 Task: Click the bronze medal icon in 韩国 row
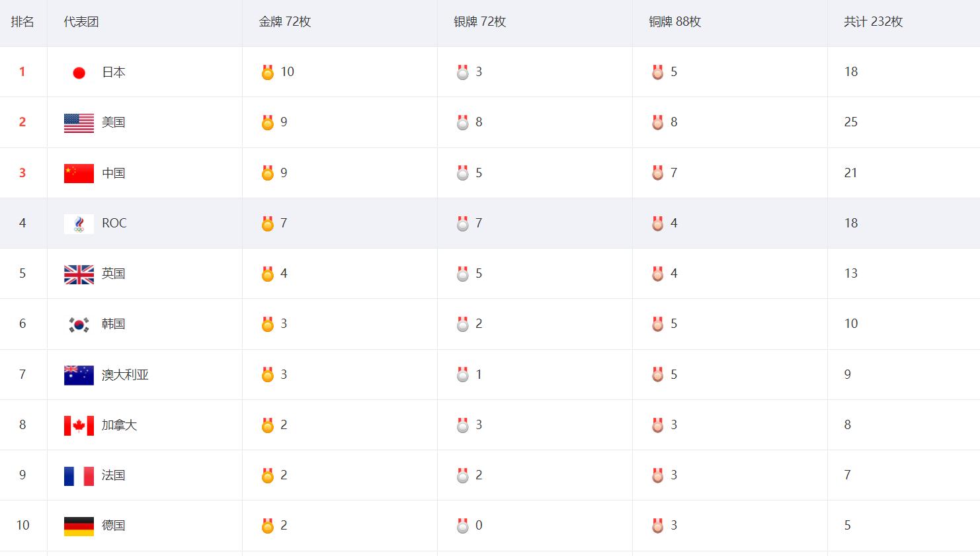pyautogui.click(x=658, y=324)
